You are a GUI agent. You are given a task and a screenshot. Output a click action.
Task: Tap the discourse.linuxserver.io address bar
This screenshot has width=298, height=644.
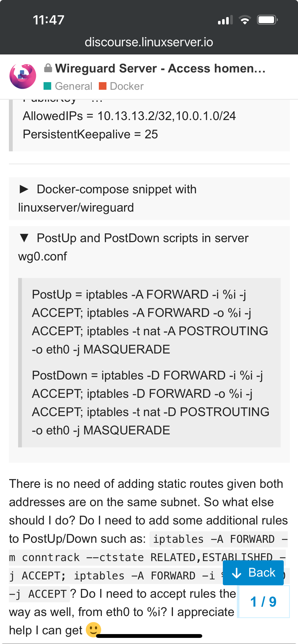(x=149, y=42)
